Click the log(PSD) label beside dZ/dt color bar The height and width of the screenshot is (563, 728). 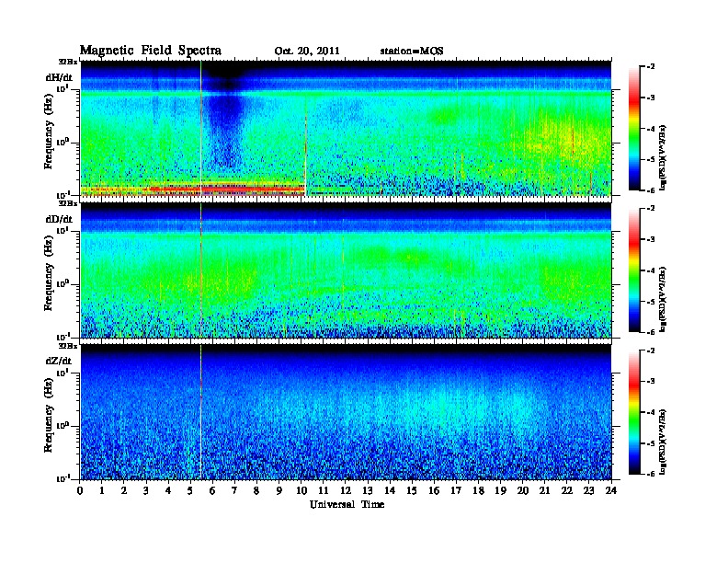pos(663,442)
